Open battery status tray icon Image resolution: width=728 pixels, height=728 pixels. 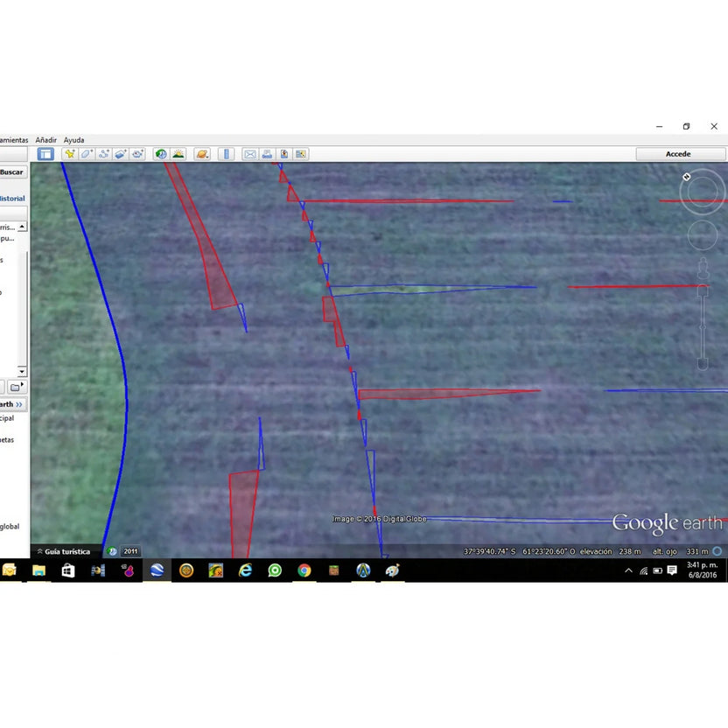(657, 570)
